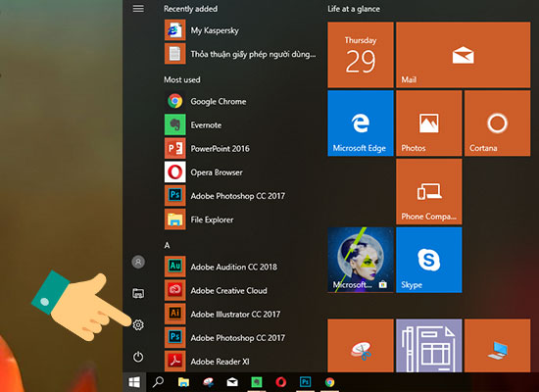Viewport: 539px width, 392px height.
Task: Open the user account icon in sidebar
Action: click(138, 262)
